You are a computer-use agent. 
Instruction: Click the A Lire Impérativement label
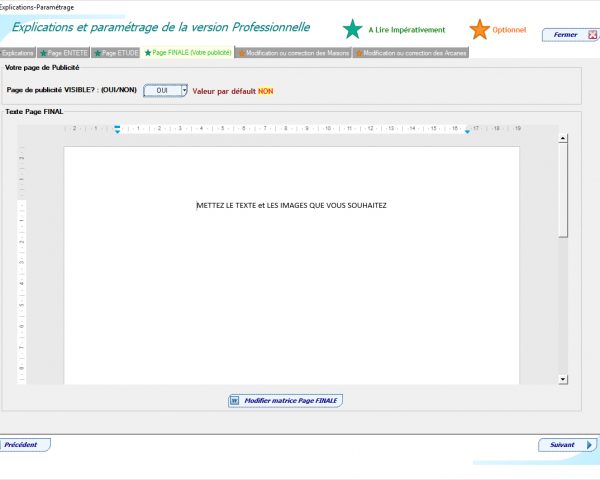pyautogui.click(x=406, y=30)
